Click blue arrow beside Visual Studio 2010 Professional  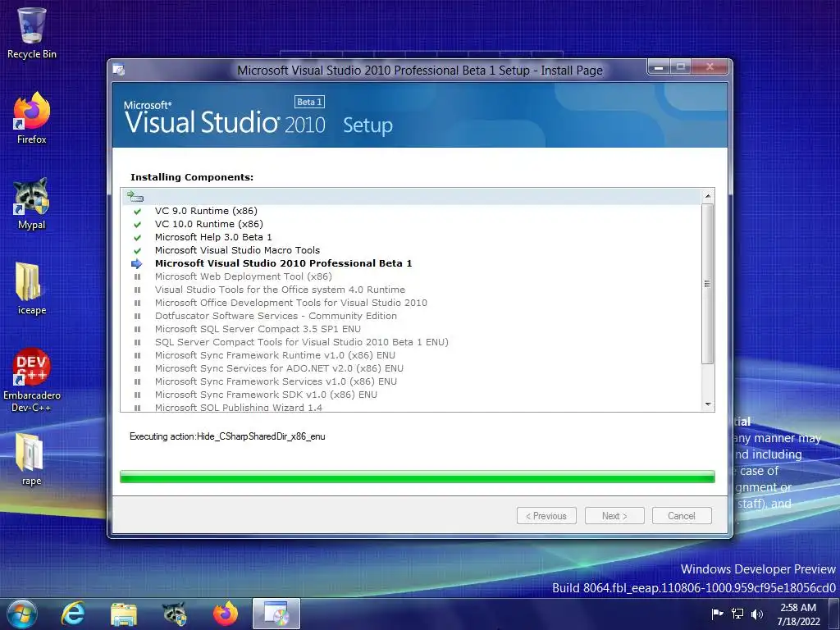pyautogui.click(x=137, y=263)
